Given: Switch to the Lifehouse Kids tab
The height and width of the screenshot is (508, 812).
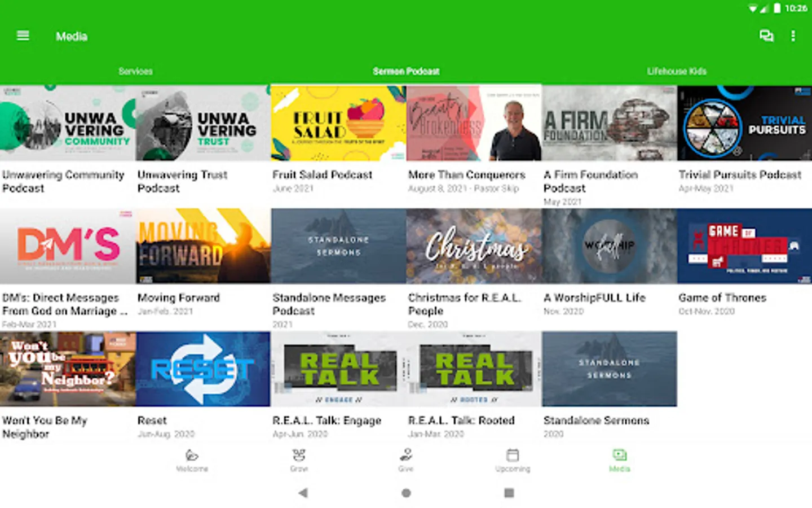Looking at the screenshot, I should coord(677,71).
